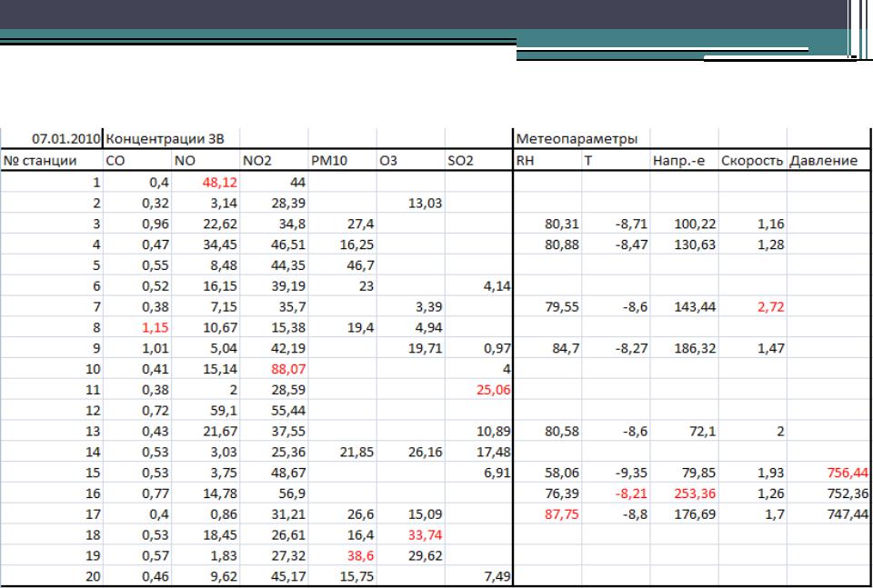
Task: Click the NO2 value 45,17
Action: [288, 577]
